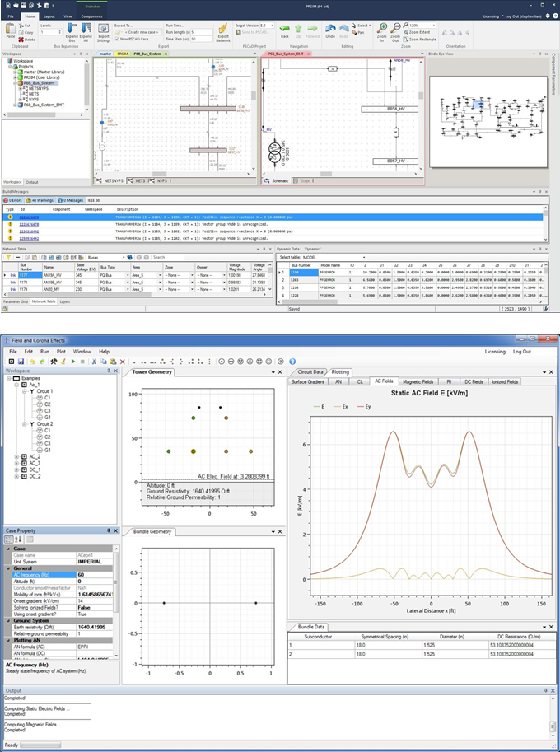Click Log Out in Field and Corona window

pos(521,352)
